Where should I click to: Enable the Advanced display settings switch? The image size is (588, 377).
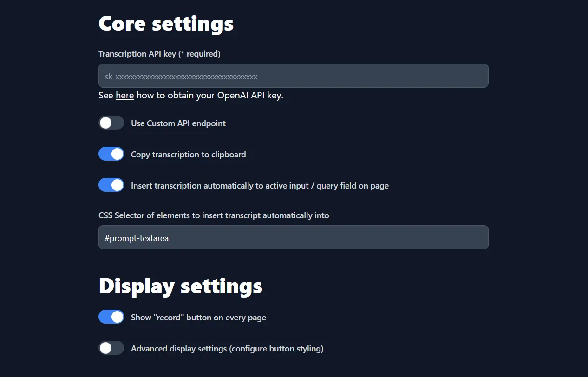[x=111, y=348]
